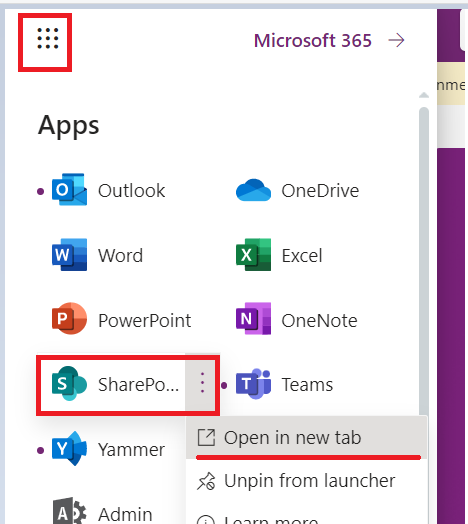Click the SharePoint three-dot options button

pos(202,383)
